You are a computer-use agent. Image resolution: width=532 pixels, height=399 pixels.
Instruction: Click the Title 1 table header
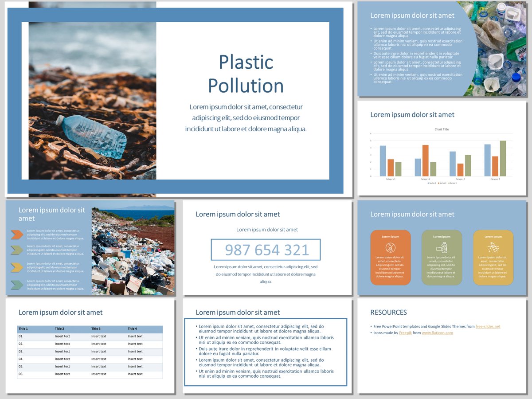pos(23,329)
